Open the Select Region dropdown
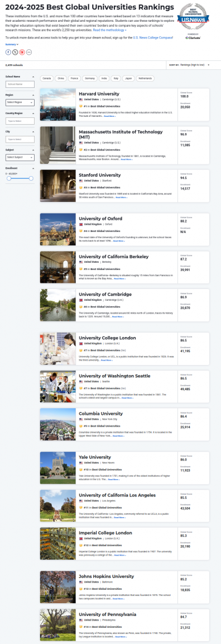221x644 pixels. point(20,102)
